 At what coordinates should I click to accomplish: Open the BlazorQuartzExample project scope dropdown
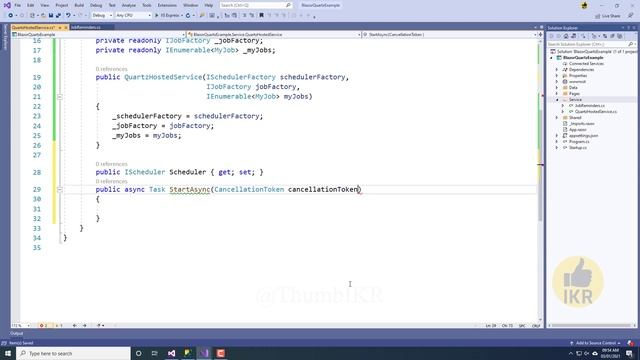click(98, 35)
